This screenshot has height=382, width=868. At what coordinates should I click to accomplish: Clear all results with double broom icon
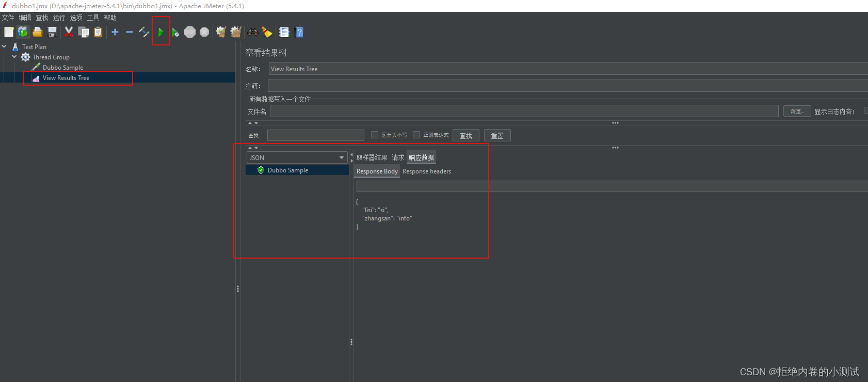(236, 32)
